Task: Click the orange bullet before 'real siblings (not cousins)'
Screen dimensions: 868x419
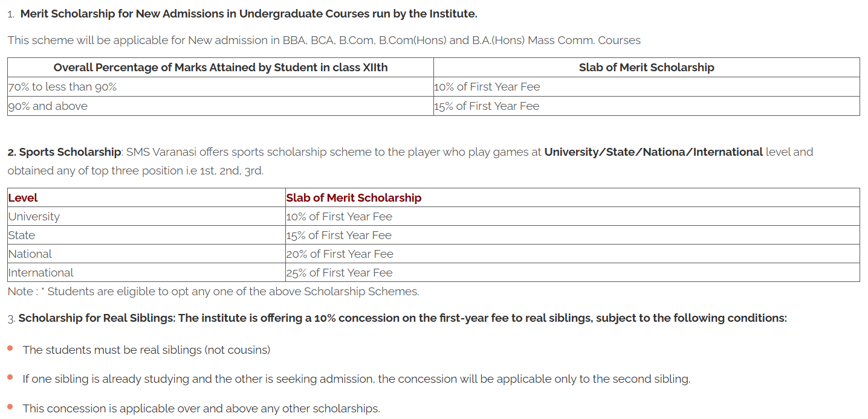Action: coord(10,348)
